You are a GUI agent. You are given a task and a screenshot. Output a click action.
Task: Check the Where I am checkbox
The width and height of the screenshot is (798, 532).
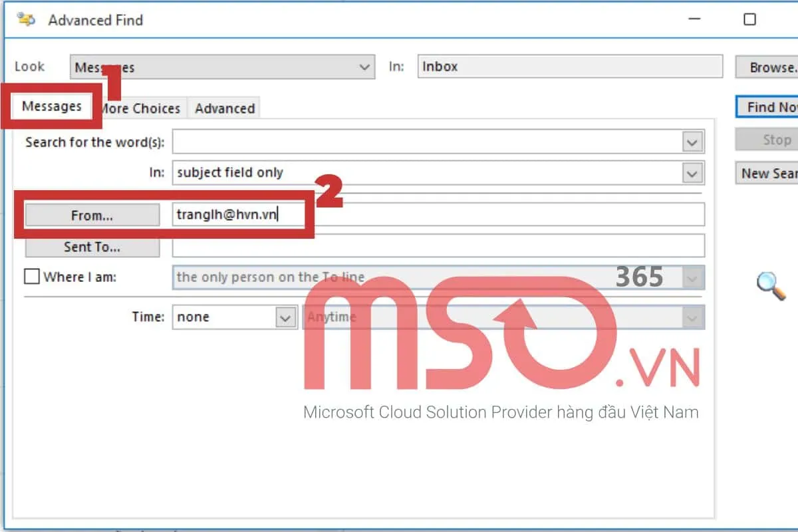click(x=31, y=276)
